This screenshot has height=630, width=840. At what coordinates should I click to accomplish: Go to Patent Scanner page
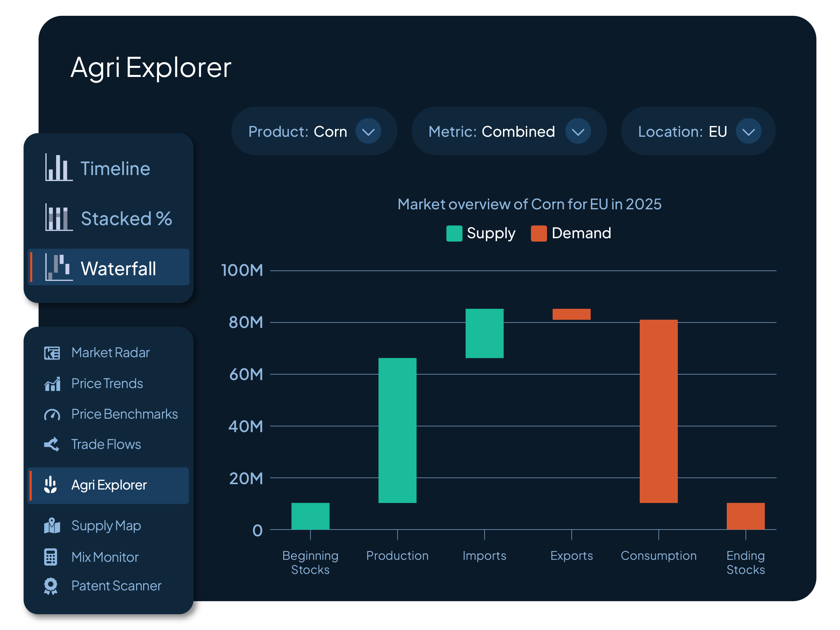116,586
